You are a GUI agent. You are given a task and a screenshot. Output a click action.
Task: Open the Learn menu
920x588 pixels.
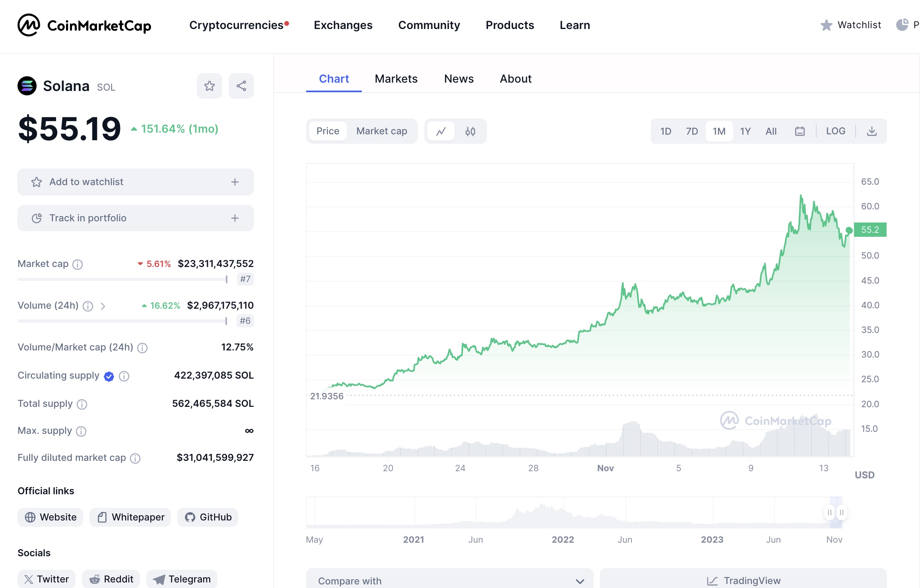coord(575,25)
